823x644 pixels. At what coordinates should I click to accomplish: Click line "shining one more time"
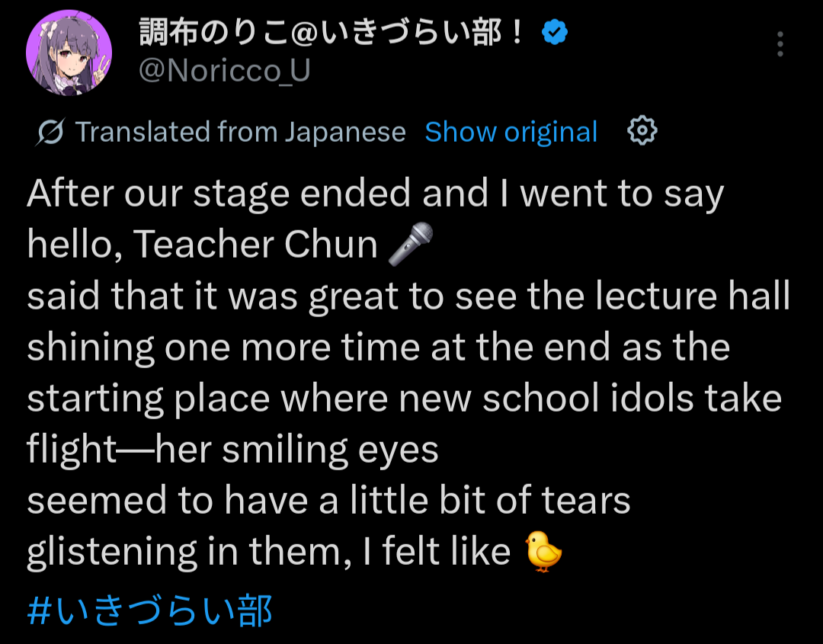coord(378,347)
